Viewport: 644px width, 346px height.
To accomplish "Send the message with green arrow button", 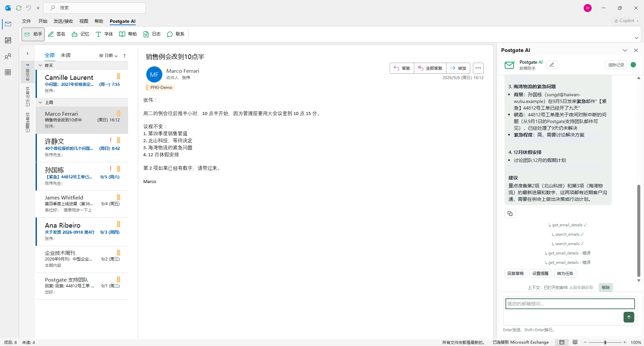I will tap(629, 317).
